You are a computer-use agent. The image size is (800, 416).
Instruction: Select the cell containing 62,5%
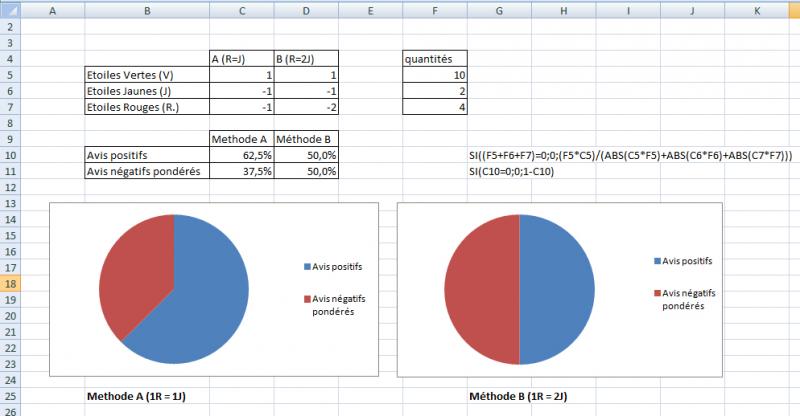(x=241, y=155)
